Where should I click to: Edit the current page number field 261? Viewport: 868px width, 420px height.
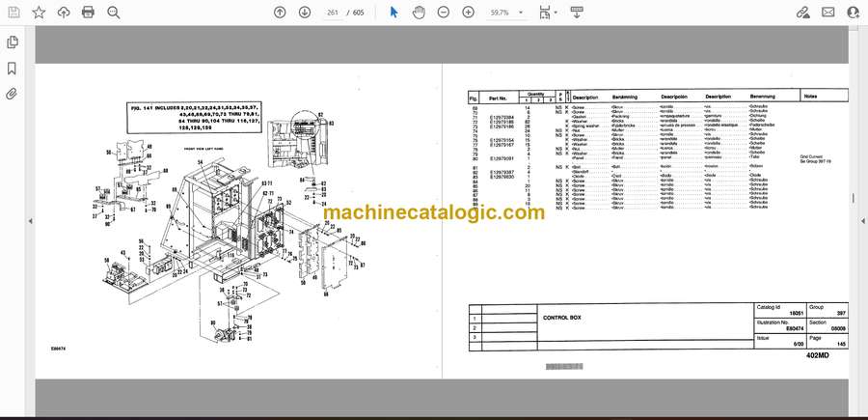tap(333, 13)
